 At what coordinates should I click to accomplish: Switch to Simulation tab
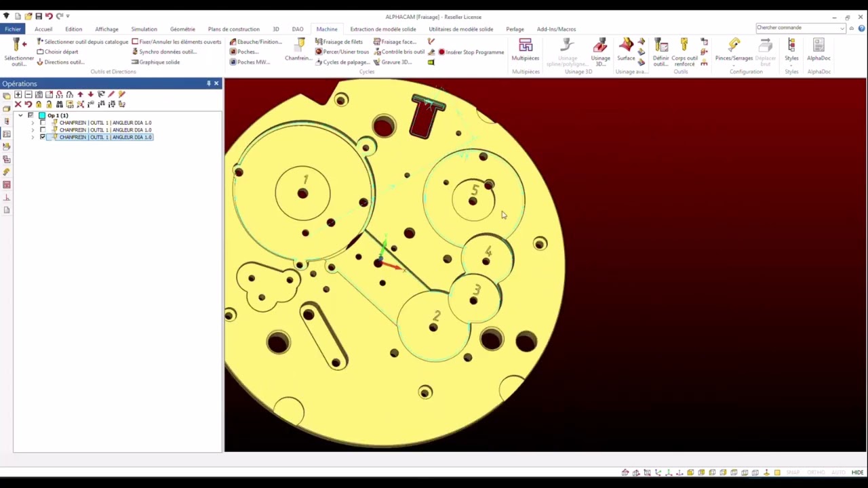click(x=144, y=29)
